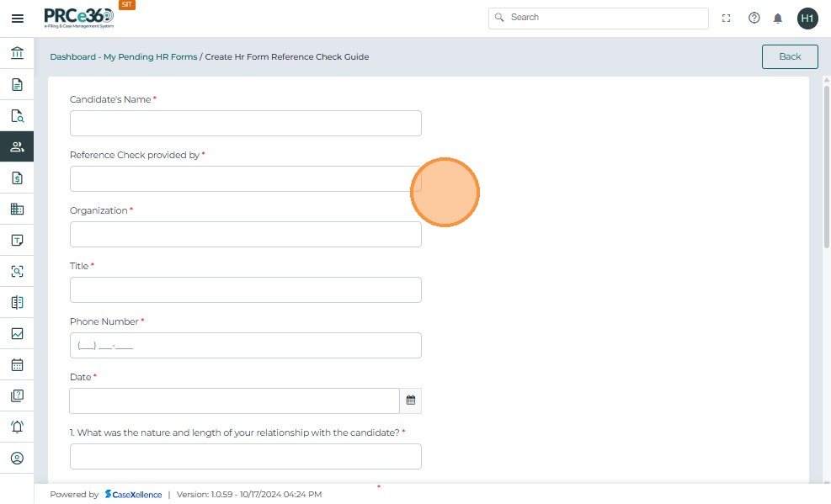Open the dollar document sidebar icon
Image resolution: width=831 pixels, height=504 pixels.
click(17, 178)
